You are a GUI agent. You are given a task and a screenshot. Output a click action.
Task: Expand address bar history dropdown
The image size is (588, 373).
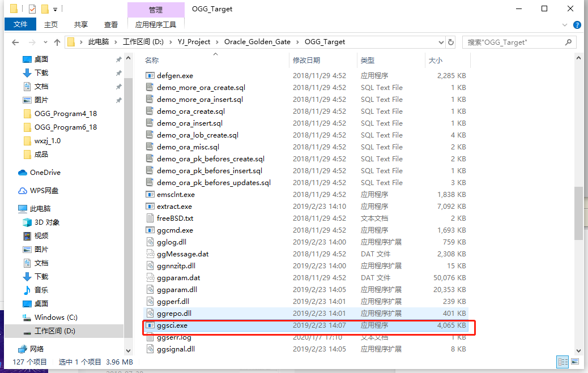tap(441, 42)
